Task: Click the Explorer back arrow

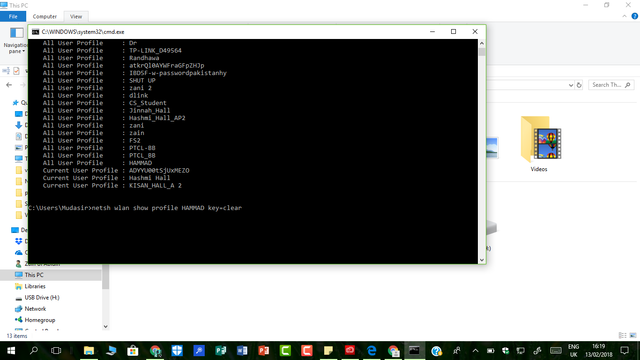Action: 9,85
